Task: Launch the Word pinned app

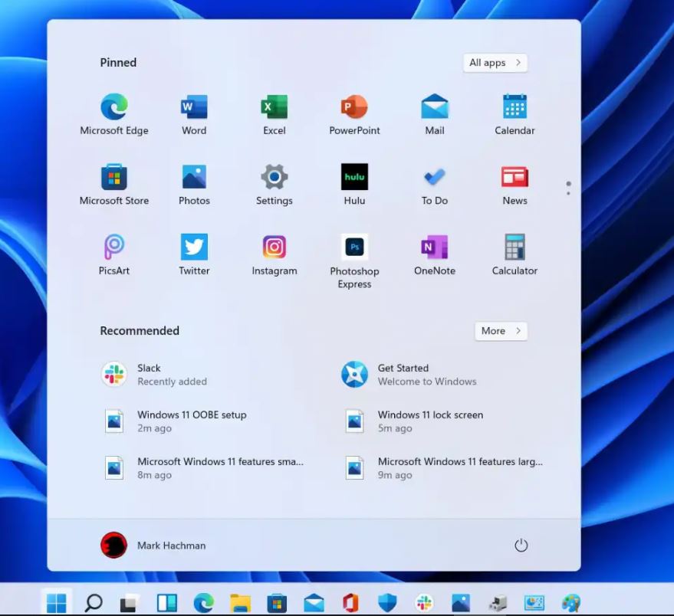Action: tap(194, 114)
